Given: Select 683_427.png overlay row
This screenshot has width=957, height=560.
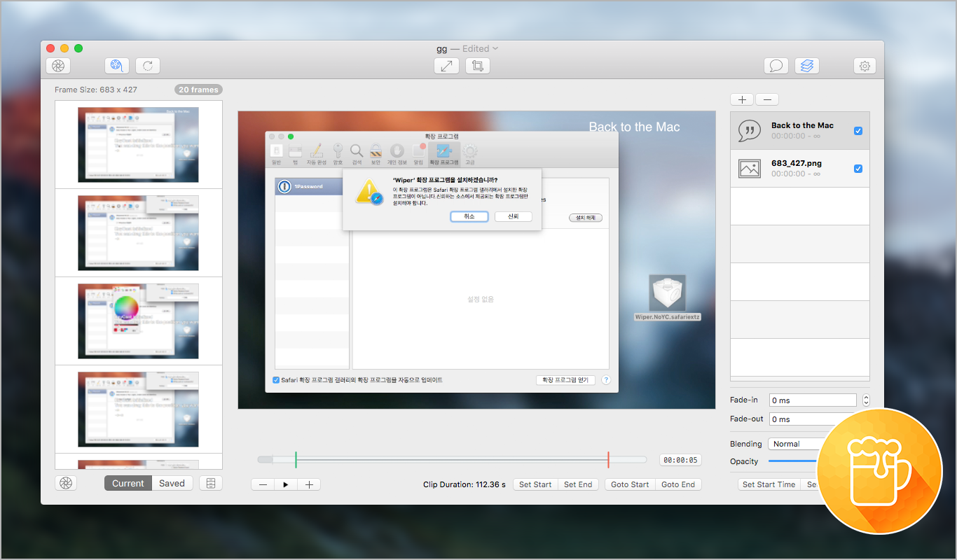Looking at the screenshot, I should (x=800, y=169).
